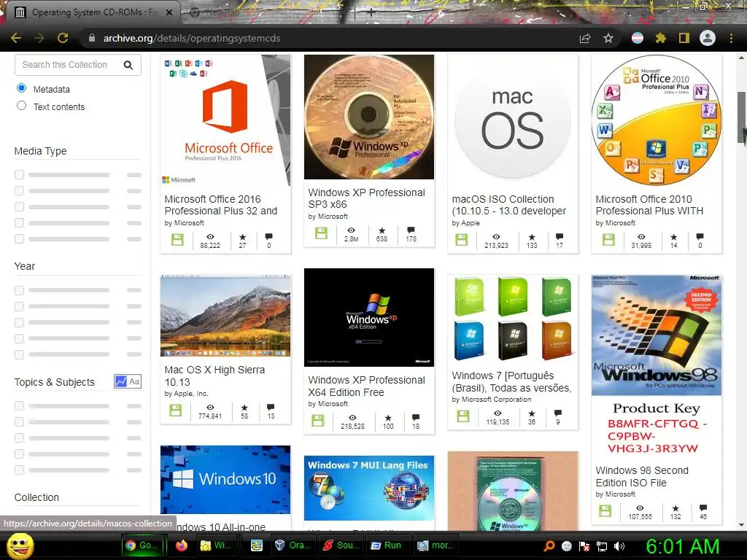The height and width of the screenshot is (560, 747).
Task: Click the forward navigation arrow
Action: [x=39, y=38]
